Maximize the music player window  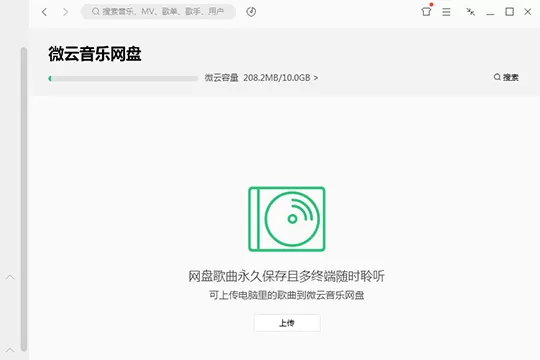[510, 12]
